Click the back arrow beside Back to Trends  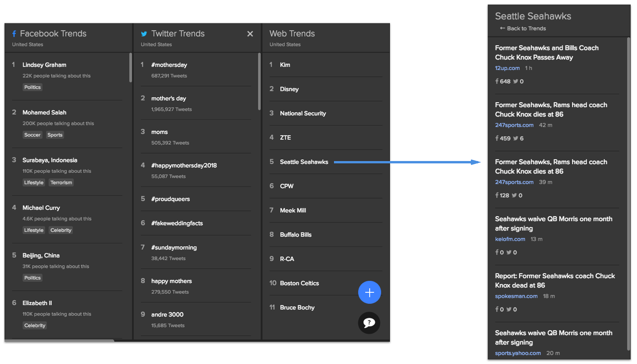point(502,28)
